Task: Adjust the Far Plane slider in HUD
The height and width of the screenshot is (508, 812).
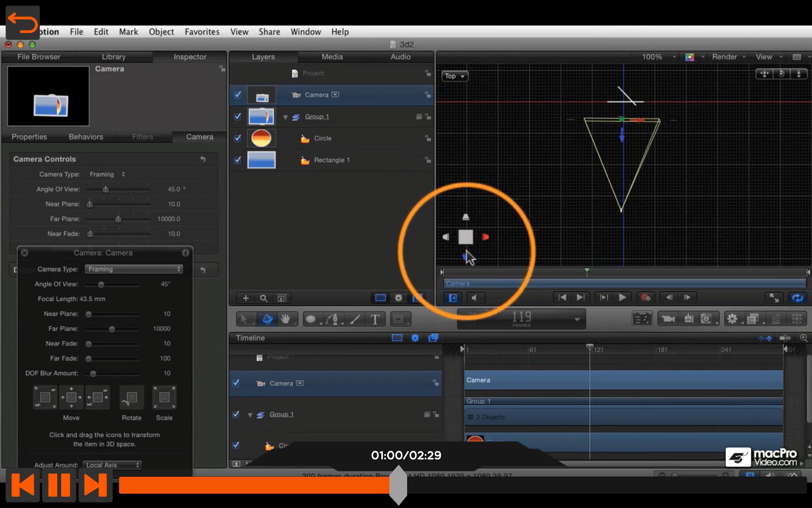Action: point(112,329)
